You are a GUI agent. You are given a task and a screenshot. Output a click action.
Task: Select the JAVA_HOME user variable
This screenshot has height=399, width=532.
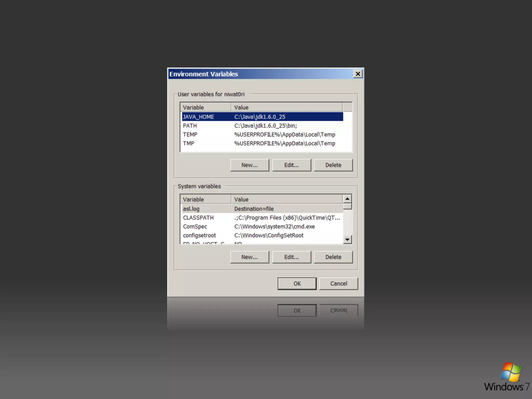coord(198,117)
